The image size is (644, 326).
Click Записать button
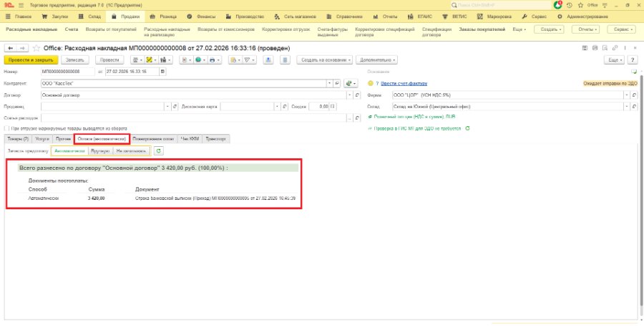pos(75,60)
